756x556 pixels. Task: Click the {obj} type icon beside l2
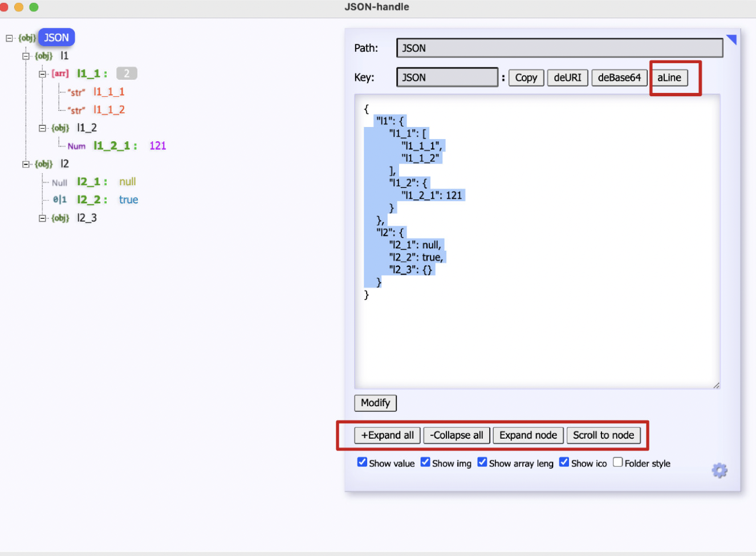pyautogui.click(x=43, y=164)
